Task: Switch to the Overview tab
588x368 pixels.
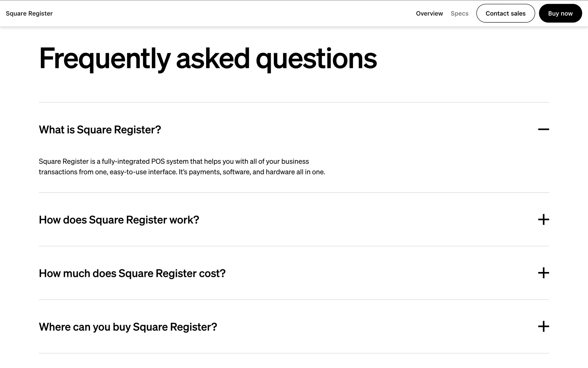Action: point(429,13)
